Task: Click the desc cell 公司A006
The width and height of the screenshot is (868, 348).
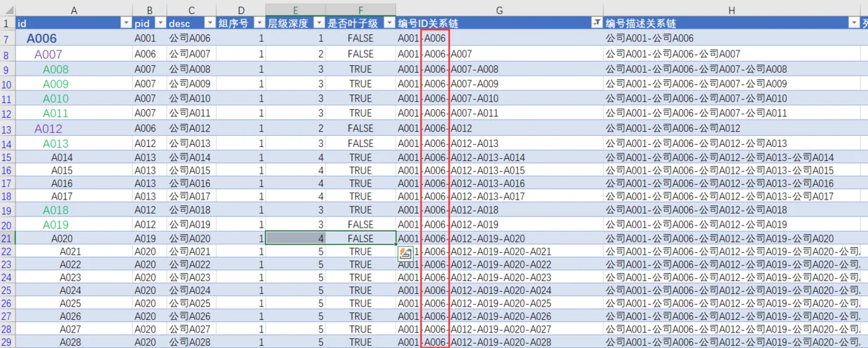Action: coord(190,39)
